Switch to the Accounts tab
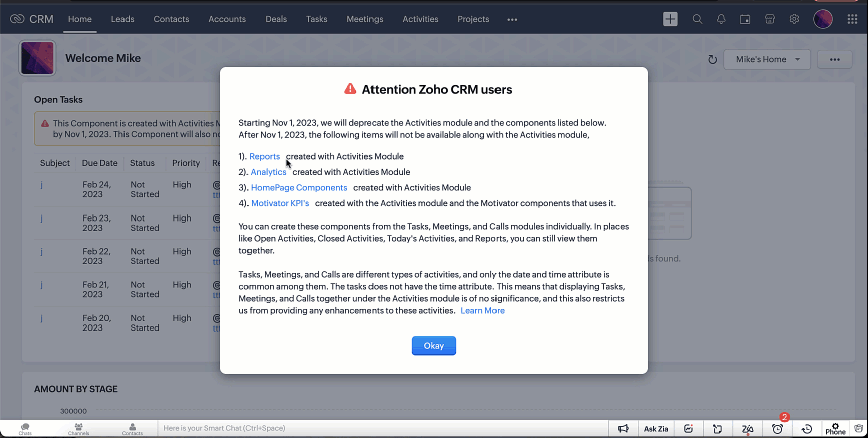This screenshot has width=868, height=438. click(227, 19)
